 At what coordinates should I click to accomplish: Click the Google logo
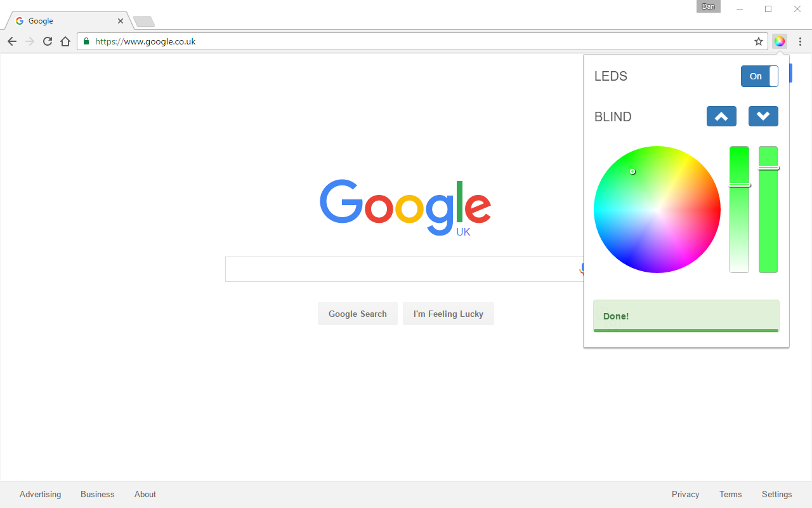click(x=405, y=208)
